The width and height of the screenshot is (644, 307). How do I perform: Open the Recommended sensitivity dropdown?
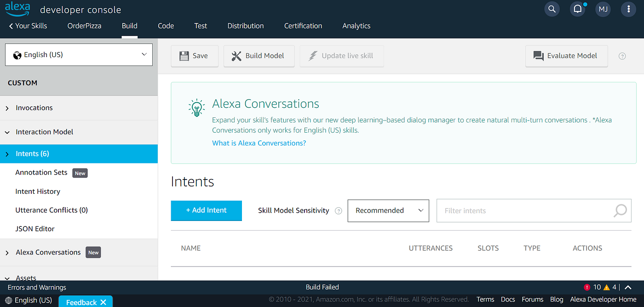(388, 210)
